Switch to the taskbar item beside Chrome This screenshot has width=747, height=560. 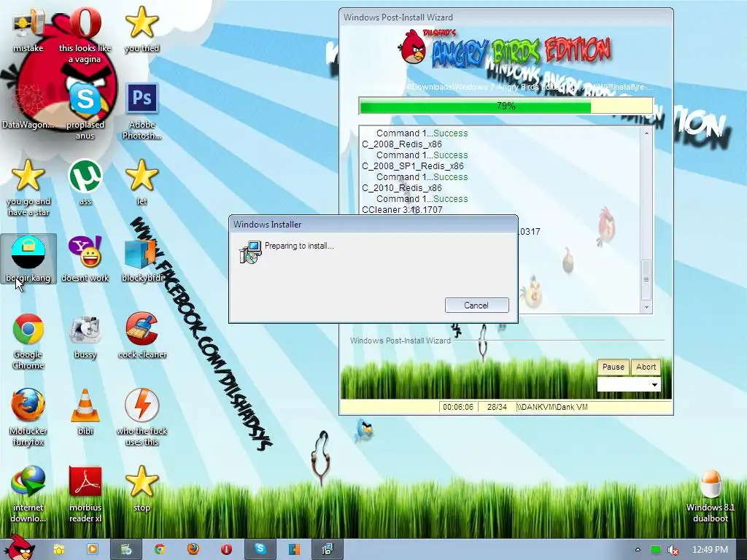coord(126,549)
